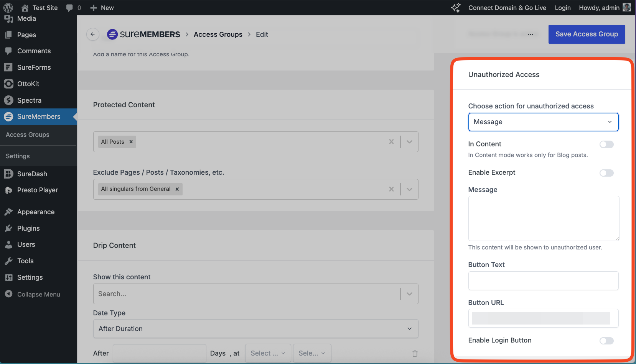Click Access Groups breadcrumb link

(x=218, y=34)
